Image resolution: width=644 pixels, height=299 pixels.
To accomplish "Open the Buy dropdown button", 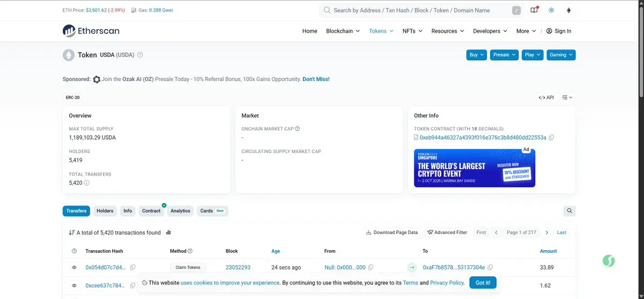I will [x=477, y=55].
